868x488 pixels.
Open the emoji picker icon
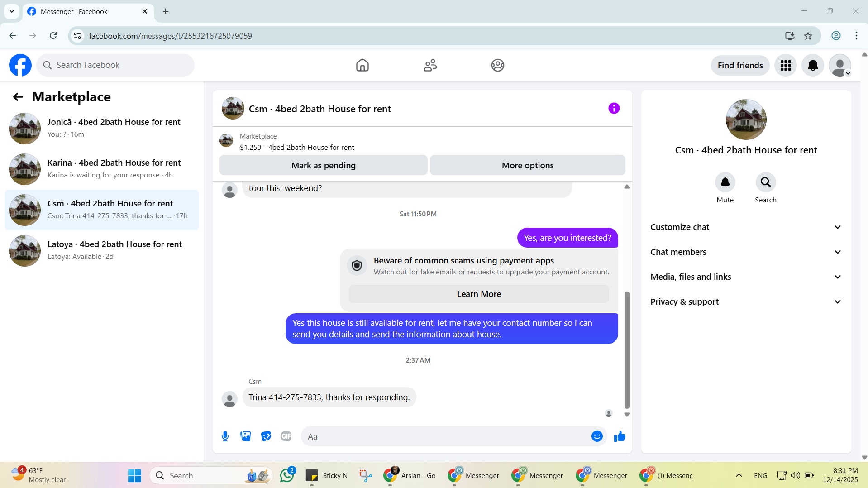coord(597,436)
